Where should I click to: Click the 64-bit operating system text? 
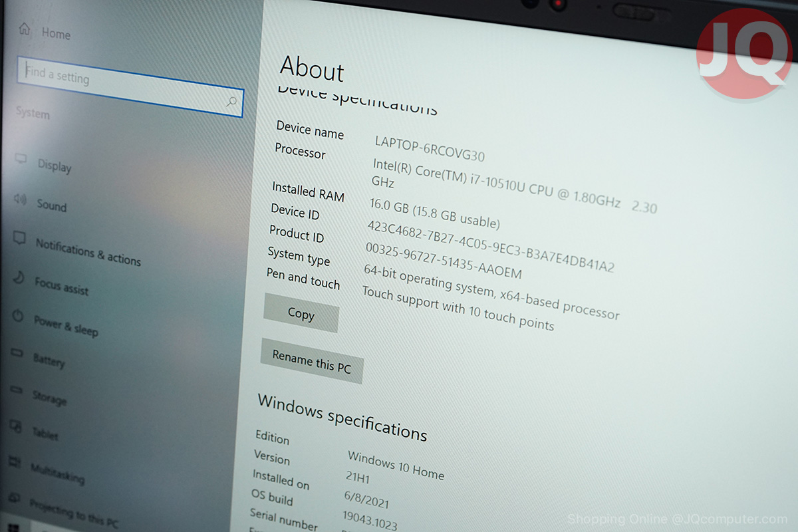[491, 291]
